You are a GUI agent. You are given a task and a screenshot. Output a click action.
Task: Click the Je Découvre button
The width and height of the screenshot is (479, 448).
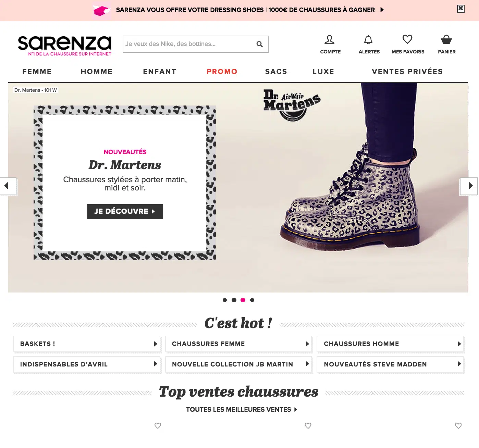click(x=125, y=212)
